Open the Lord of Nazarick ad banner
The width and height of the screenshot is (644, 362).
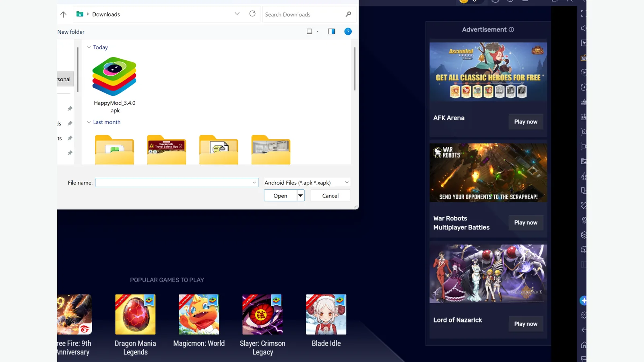coord(488,274)
